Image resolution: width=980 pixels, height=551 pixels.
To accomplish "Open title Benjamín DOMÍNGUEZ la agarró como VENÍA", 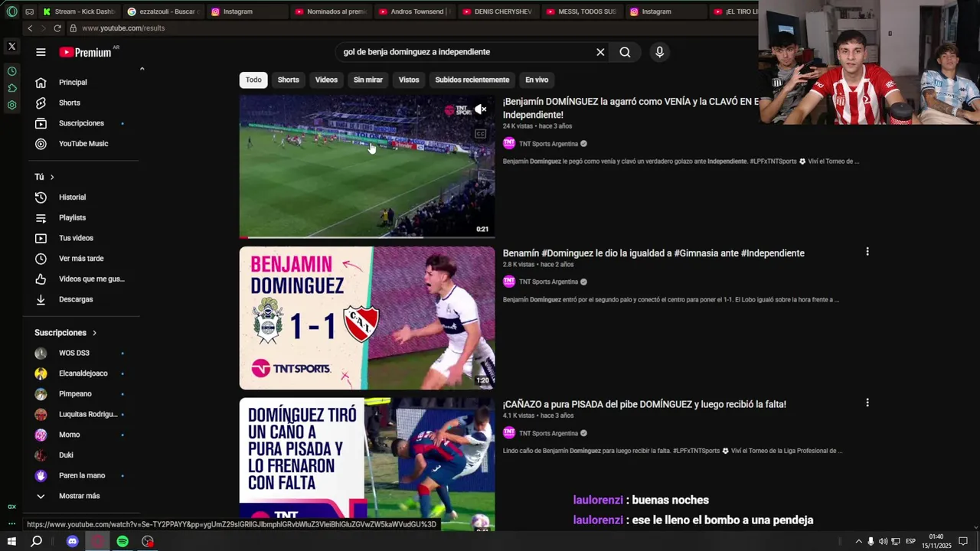I will [x=631, y=108].
